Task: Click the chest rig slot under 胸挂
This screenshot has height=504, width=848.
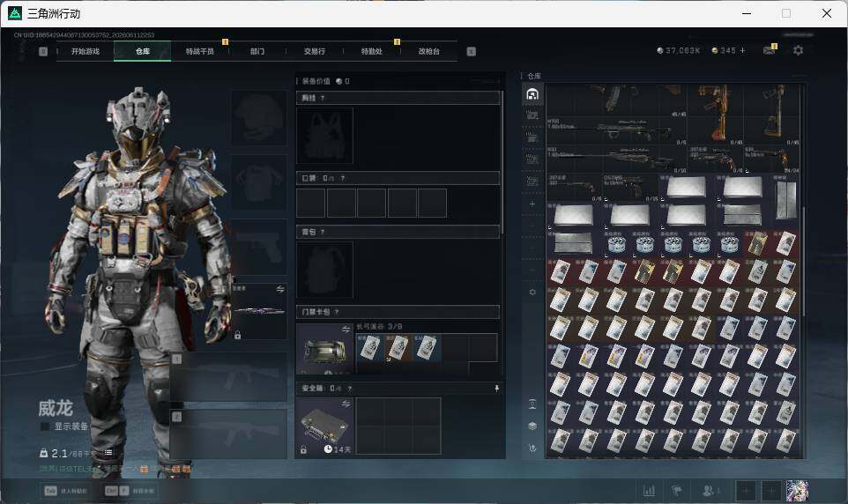Action: pyautogui.click(x=324, y=136)
